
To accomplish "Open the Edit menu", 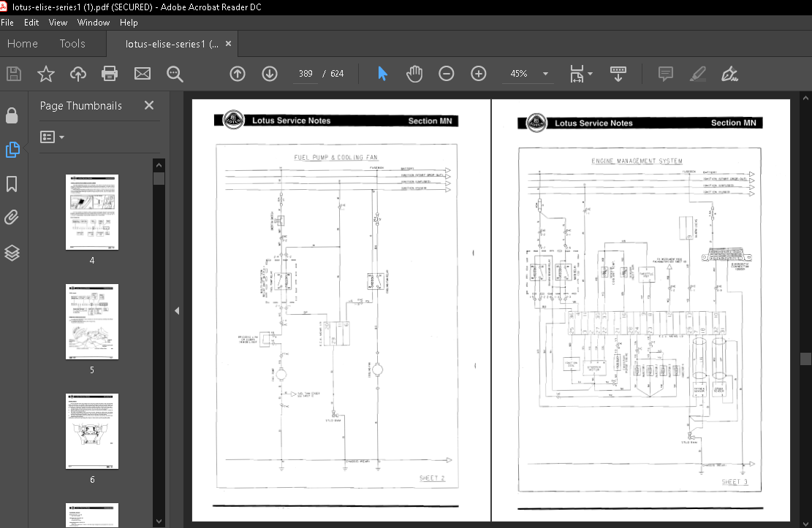I will 31,22.
